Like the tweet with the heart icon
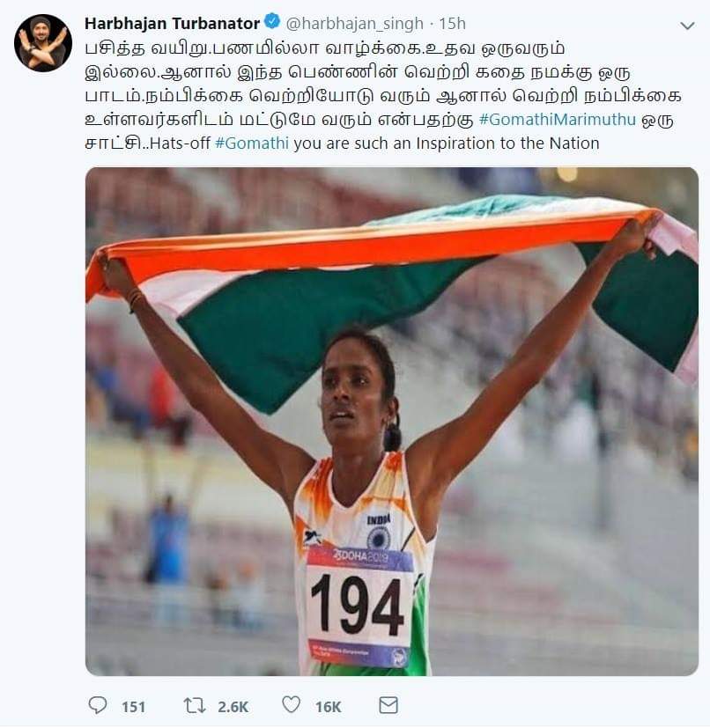This screenshot has height=728, width=710. point(292,705)
